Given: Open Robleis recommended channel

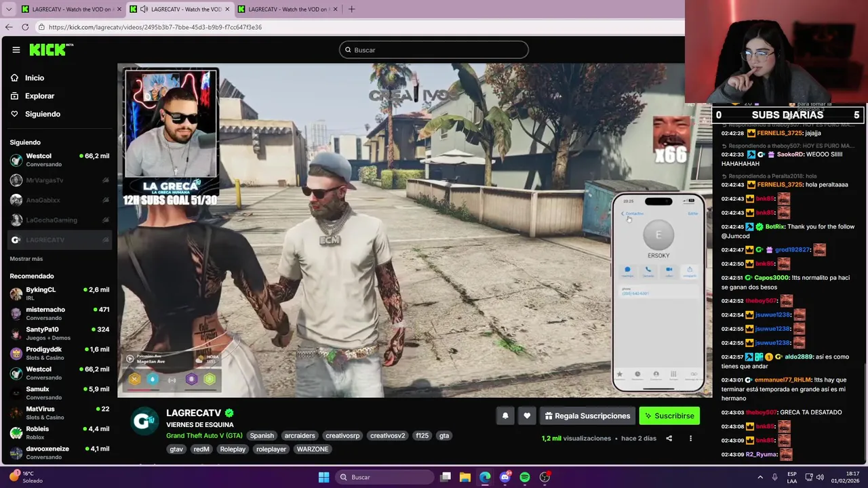Looking at the screenshot, I should (x=60, y=432).
